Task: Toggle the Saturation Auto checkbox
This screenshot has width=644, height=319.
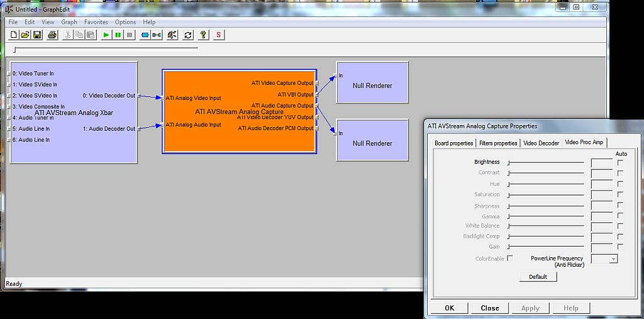Action: 620,194
